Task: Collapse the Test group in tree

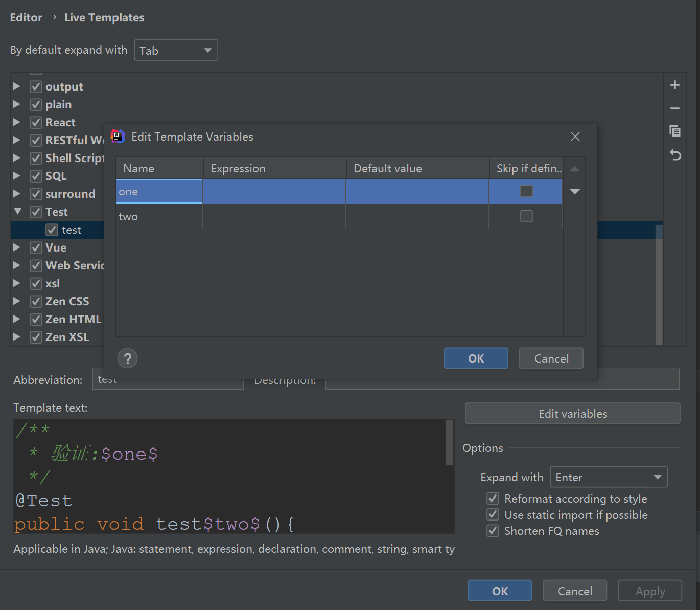Action: click(17, 211)
